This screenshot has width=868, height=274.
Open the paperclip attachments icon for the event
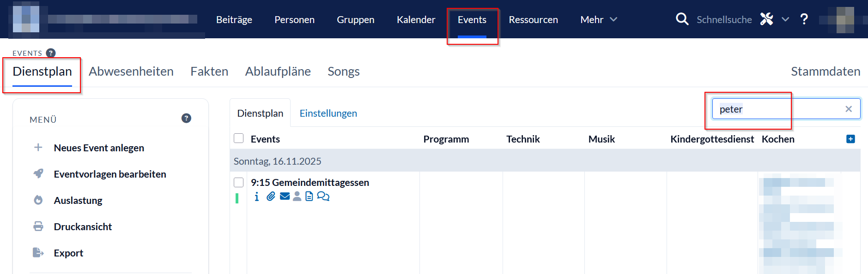pos(271,197)
